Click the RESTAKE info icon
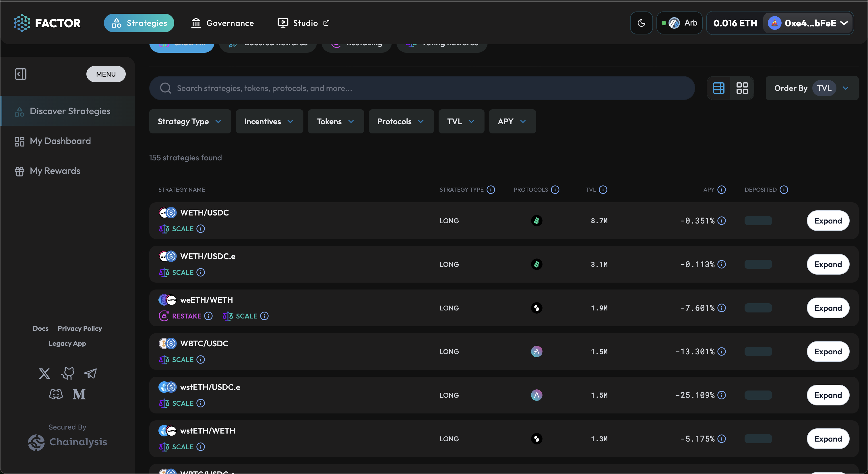868x474 pixels. pyautogui.click(x=209, y=316)
